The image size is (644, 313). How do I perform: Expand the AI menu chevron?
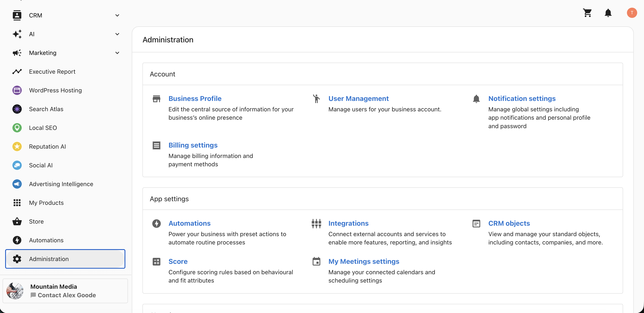(x=117, y=34)
